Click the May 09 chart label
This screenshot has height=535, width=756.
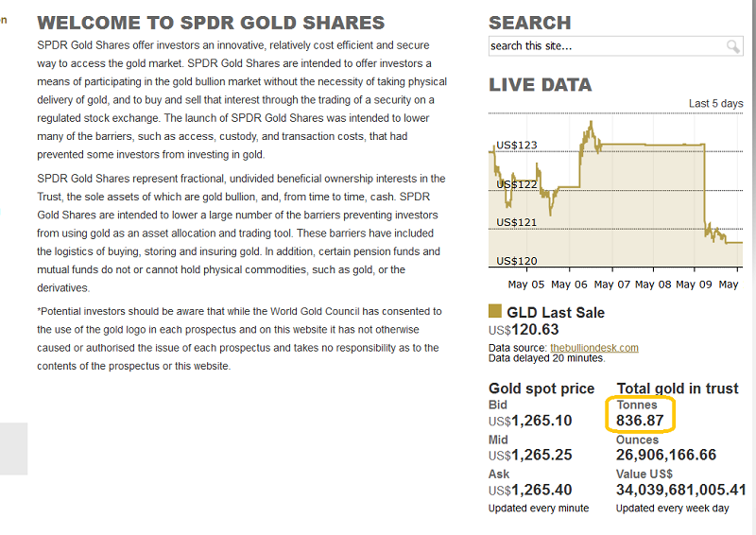[694, 285]
